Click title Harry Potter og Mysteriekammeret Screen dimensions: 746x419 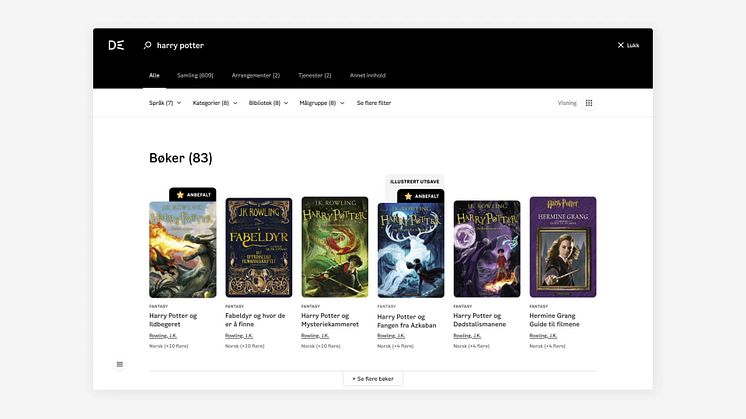(330, 320)
